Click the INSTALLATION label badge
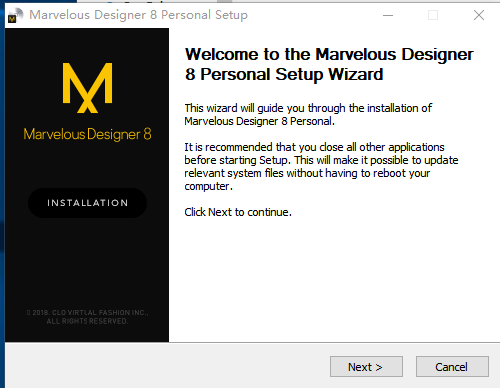The image size is (500, 388). pyautogui.click(x=87, y=203)
